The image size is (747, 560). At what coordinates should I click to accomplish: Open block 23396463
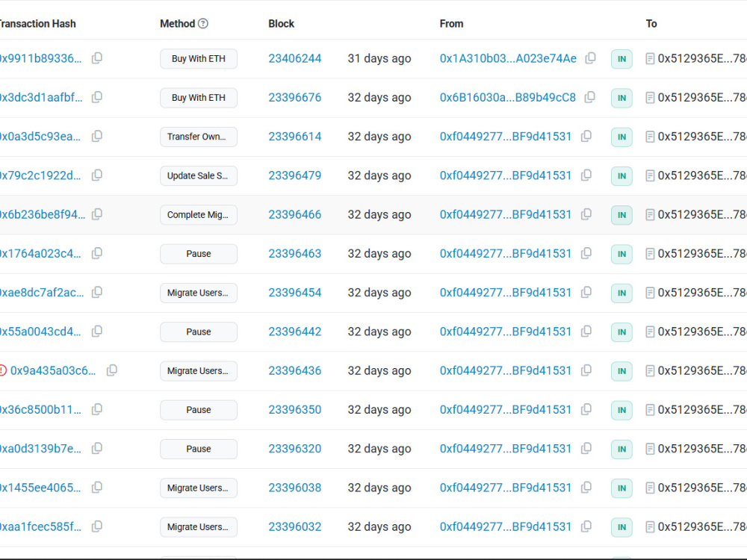click(x=295, y=254)
